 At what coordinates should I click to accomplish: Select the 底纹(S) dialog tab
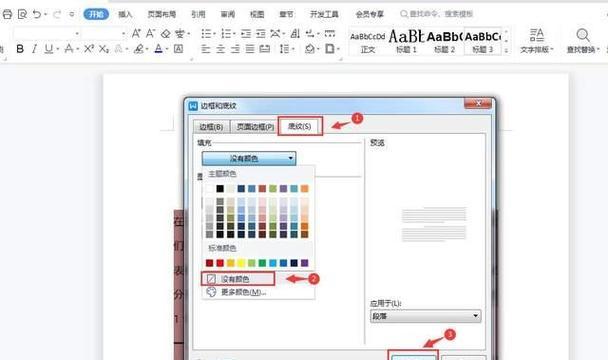point(300,126)
